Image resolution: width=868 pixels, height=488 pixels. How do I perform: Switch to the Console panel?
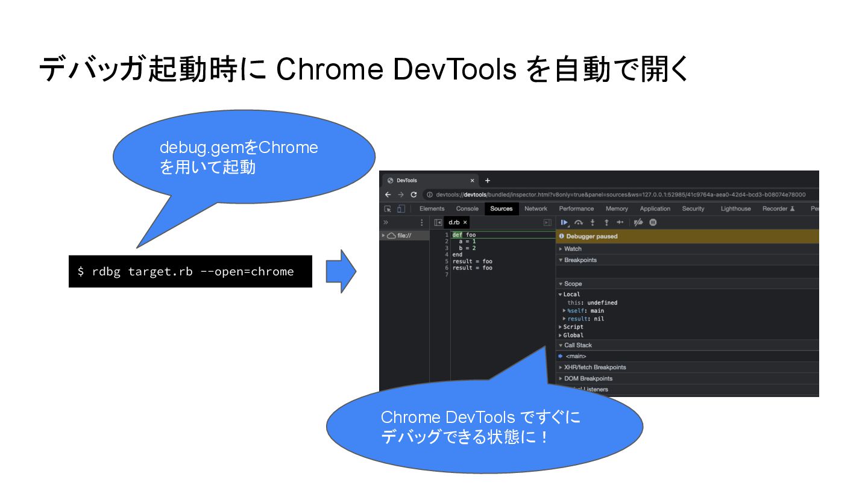(x=467, y=208)
